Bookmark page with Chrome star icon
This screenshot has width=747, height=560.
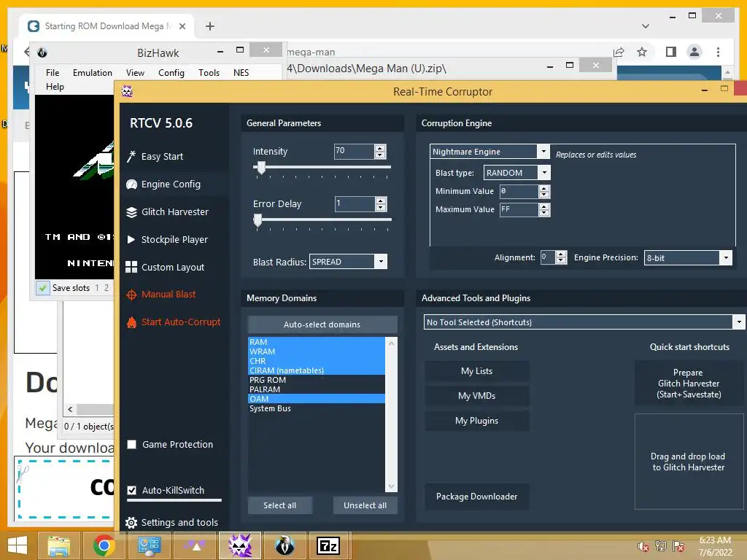coord(642,52)
